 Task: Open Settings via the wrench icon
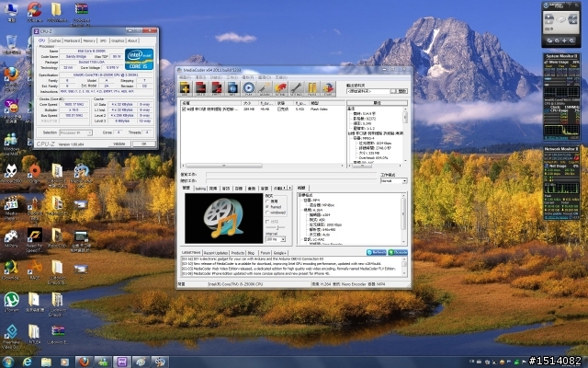pos(296,88)
